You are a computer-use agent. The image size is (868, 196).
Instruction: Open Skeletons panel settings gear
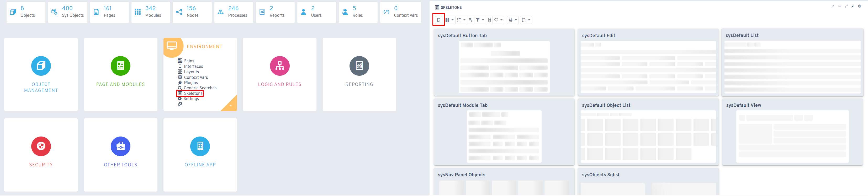(859, 6)
